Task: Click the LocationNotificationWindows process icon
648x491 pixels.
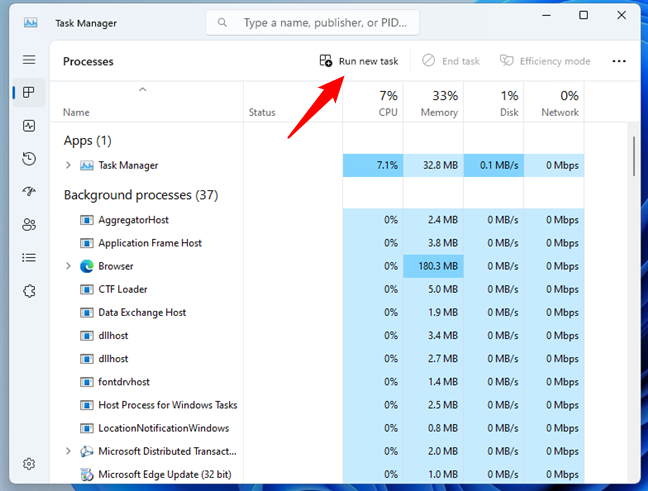Action: 86,428
